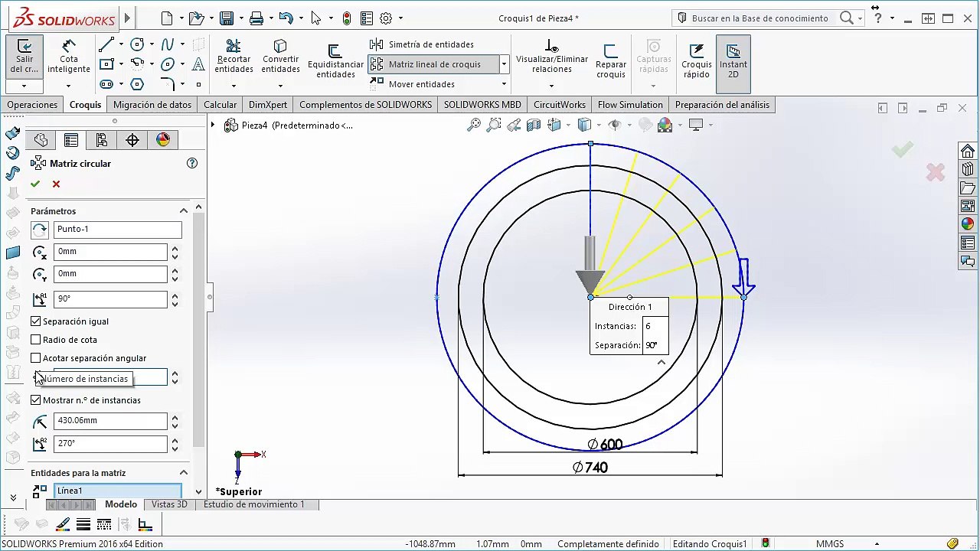Expand Matriz lineal de croquis dropdown
The height and width of the screenshot is (551, 980).
pyautogui.click(x=504, y=64)
